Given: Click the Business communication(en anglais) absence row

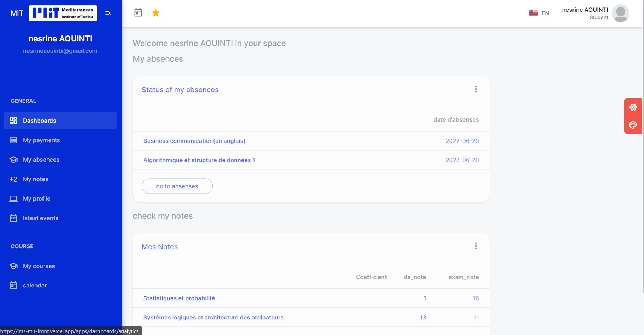Looking at the screenshot, I should coord(194,141).
